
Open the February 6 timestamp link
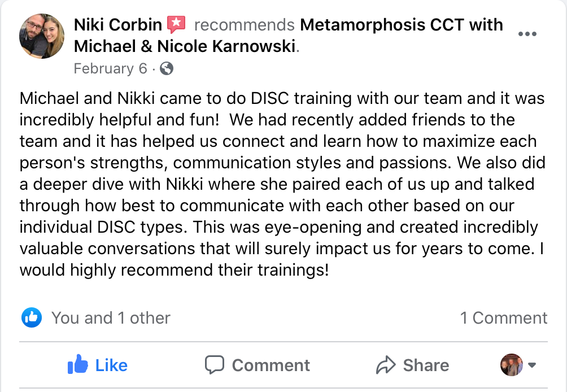click(x=110, y=68)
